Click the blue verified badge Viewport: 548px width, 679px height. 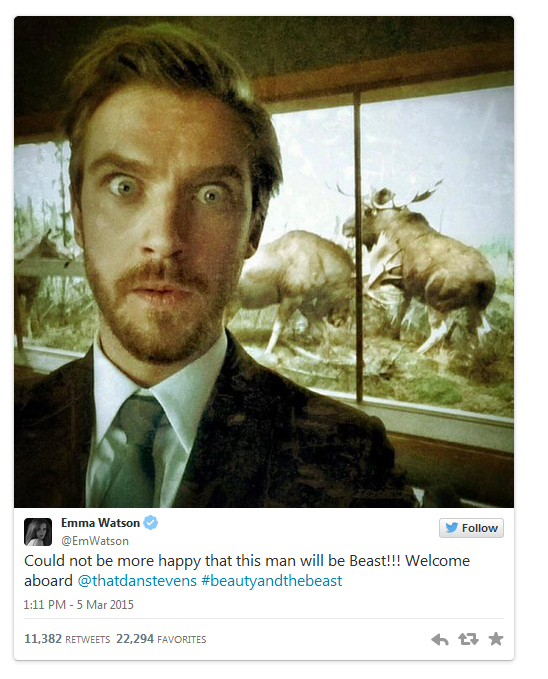(x=151, y=523)
